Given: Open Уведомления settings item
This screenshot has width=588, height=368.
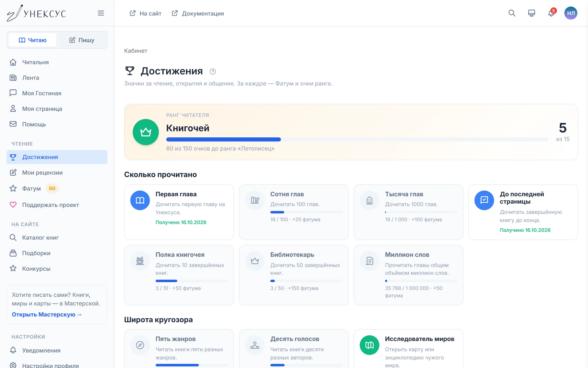Looking at the screenshot, I should (57, 350).
